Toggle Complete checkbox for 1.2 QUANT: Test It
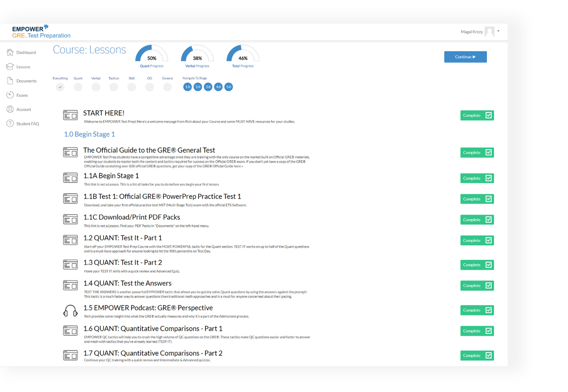Viewport: 568px width, 392px height. point(489,240)
